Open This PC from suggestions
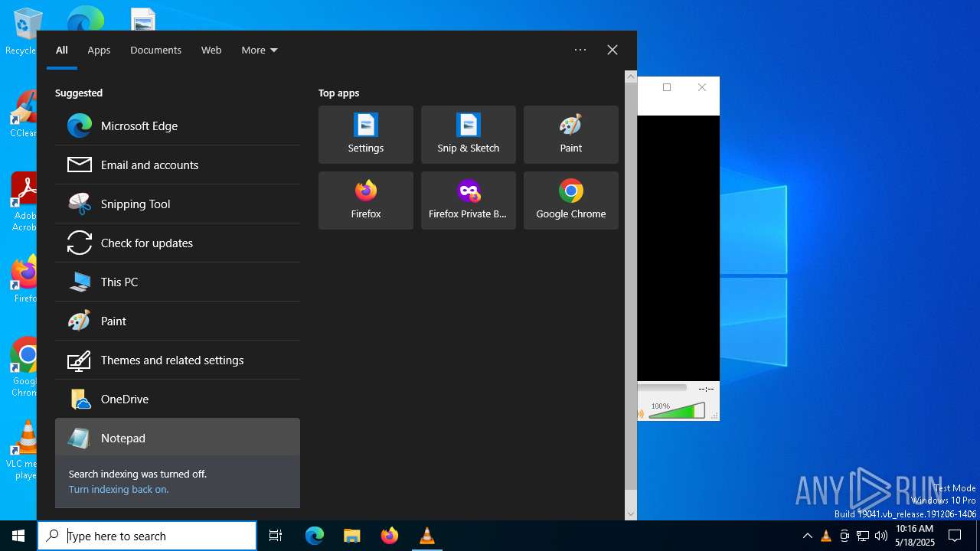 tap(178, 282)
